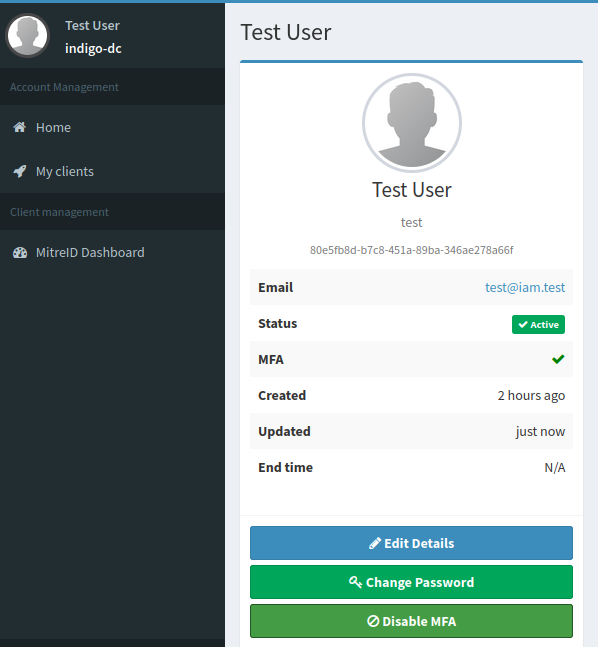Click the checkmark inside the Active badge
Image resolution: width=598 pixels, height=647 pixels.
coord(523,324)
